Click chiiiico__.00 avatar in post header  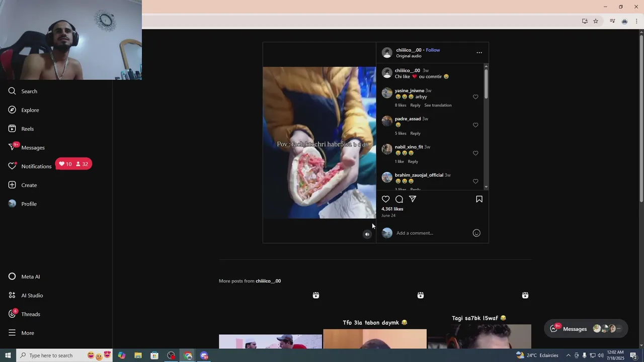(x=387, y=52)
